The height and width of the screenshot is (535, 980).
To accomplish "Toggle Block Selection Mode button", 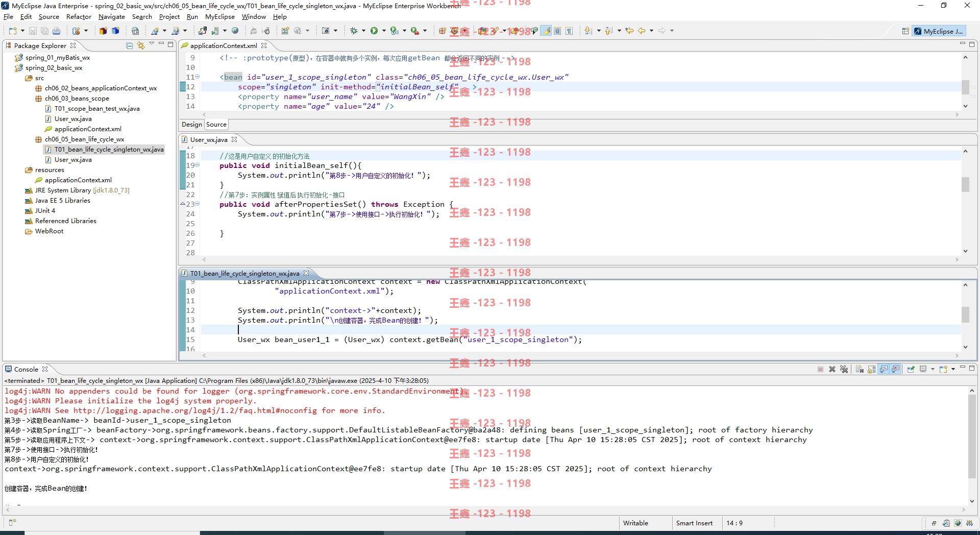I will pos(558,31).
